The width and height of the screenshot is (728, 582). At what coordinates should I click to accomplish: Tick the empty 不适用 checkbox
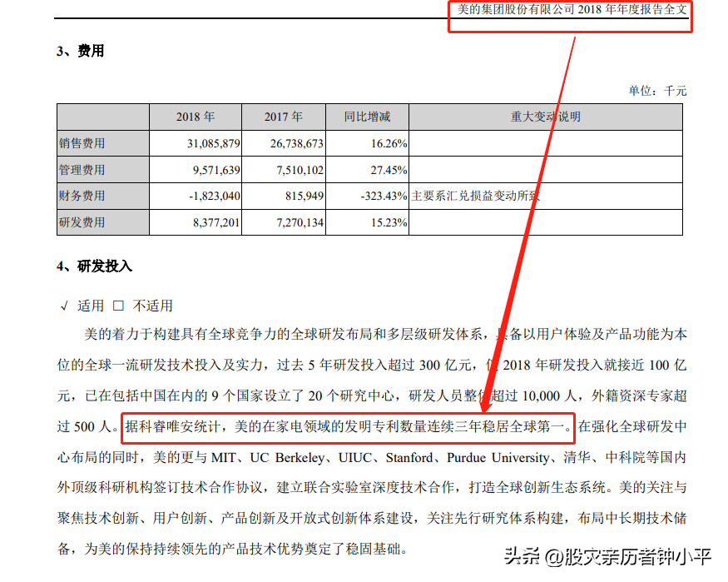[x=118, y=306]
